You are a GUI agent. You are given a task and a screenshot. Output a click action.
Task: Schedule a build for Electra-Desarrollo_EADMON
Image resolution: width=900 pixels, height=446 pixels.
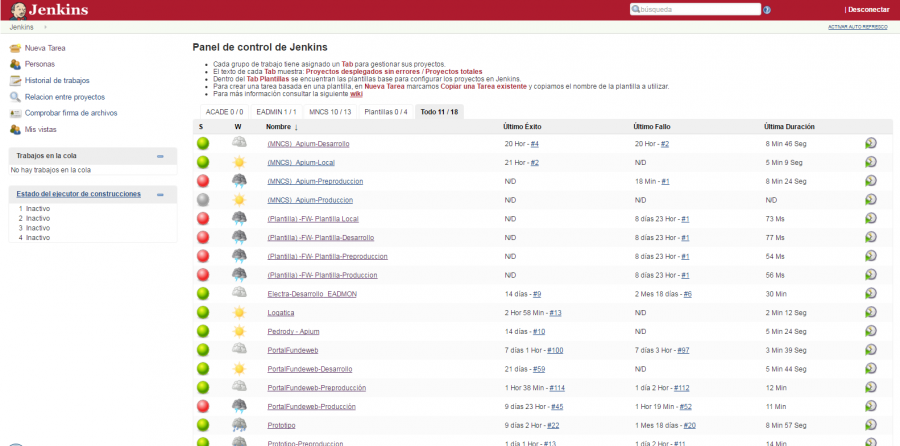click(x=871, y=293)
